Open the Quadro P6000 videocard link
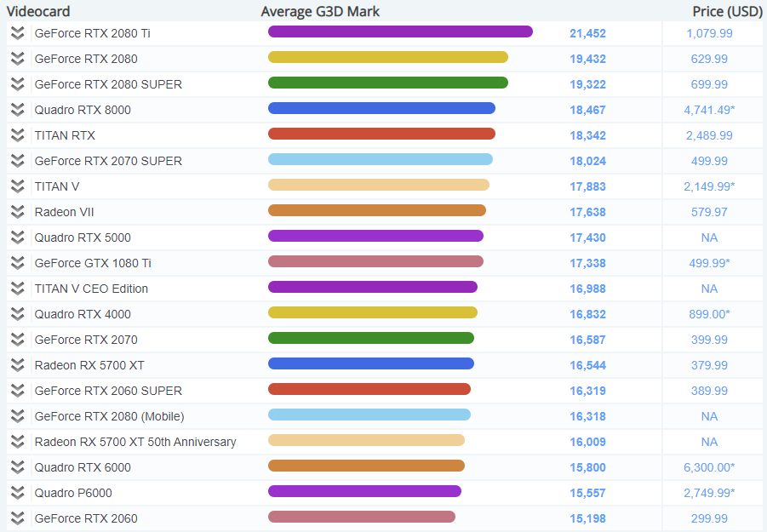Image resolution: width=767 pixels, height=532 pixels. (73, 493)
